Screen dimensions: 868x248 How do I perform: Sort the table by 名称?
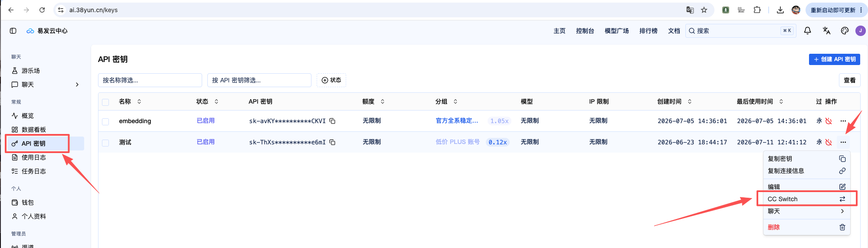(130, 101)
